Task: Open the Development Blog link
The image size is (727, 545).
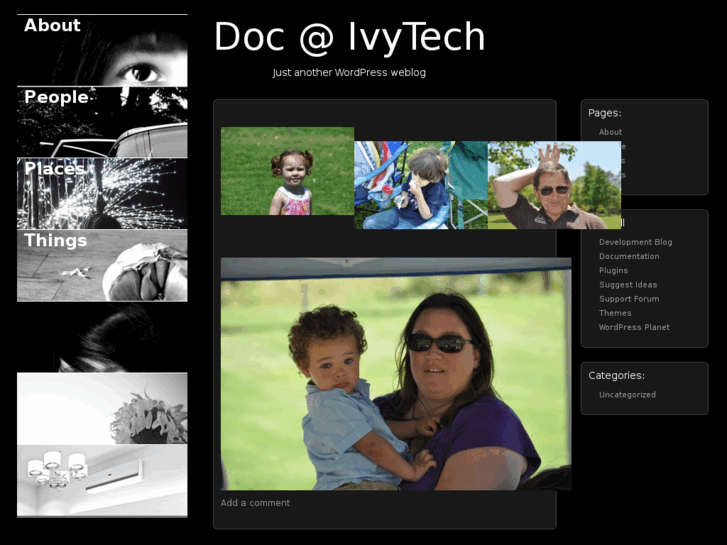Action: [635, 242]
